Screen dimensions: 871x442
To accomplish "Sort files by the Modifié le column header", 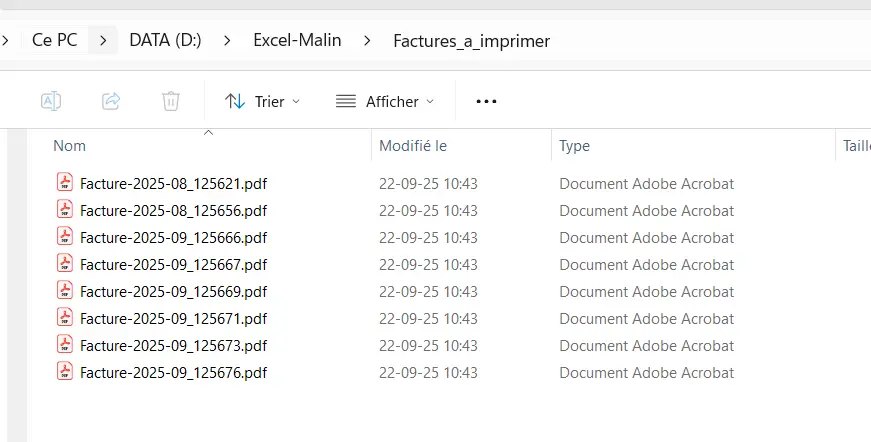I will tap(413, 146).
